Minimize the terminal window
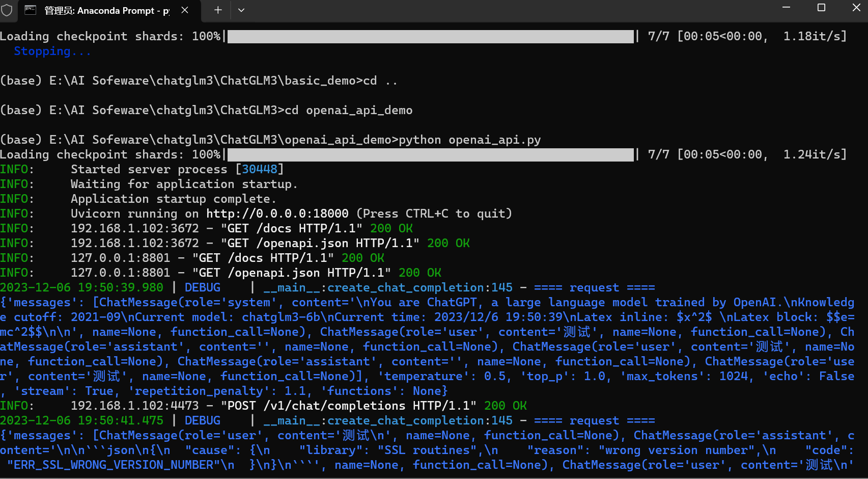This screenshot has width=868, height=479. [786, 8]
